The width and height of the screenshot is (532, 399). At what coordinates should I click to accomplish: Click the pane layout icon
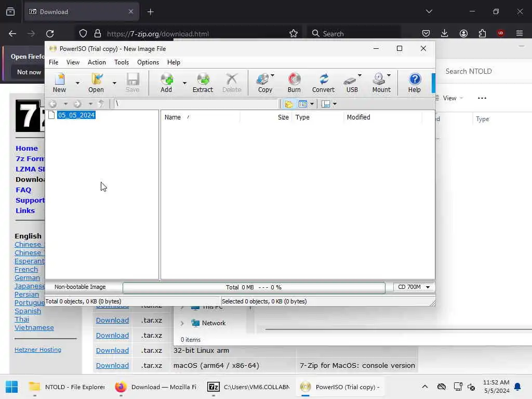point(326,104)
